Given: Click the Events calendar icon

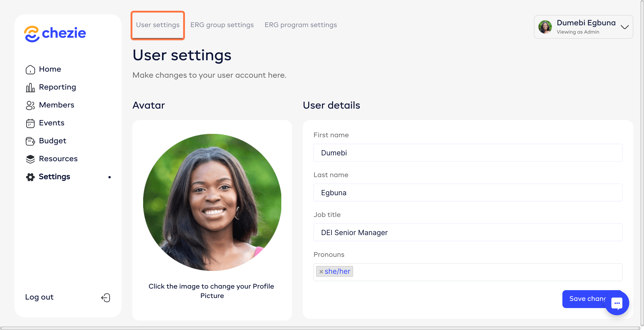Looking at the screenshot, I should (30, 123).
